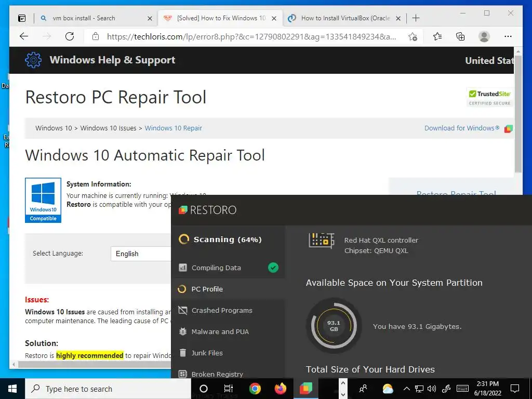Launch Chrome from the taskbar

click(x=255, y=389)
